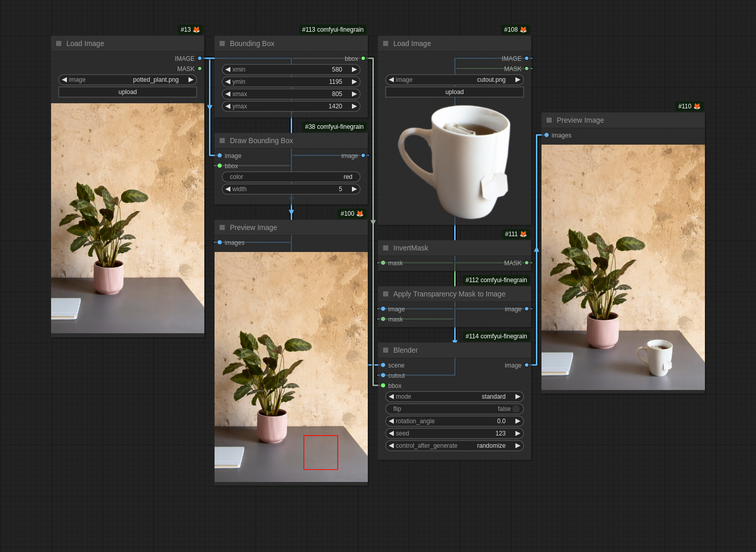Open image file selector showing potted_plant.png
Viewport: 756px width, 552px height.
pos(128,80)
